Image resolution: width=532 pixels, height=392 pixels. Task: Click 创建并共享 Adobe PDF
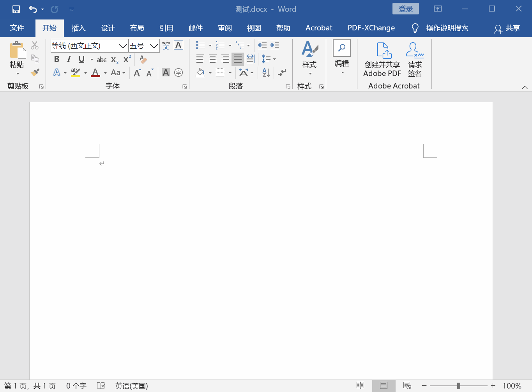[x=382, y=60]
